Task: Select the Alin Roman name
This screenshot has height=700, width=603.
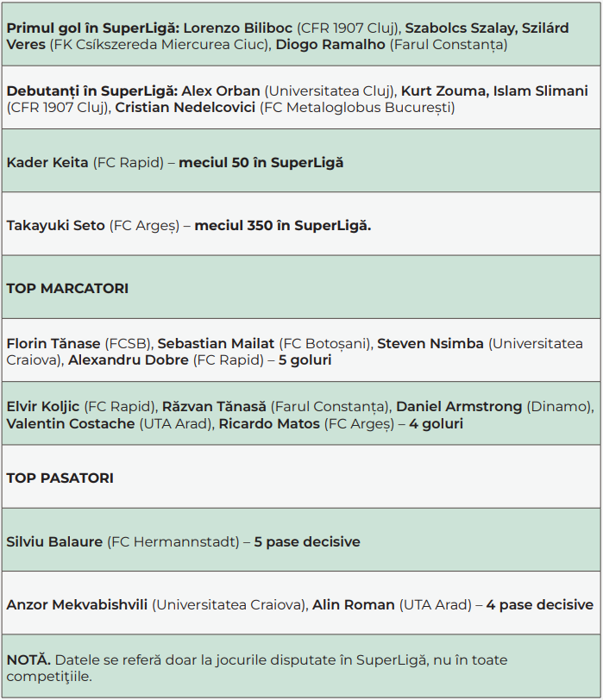Action: (x=353, y=605)
